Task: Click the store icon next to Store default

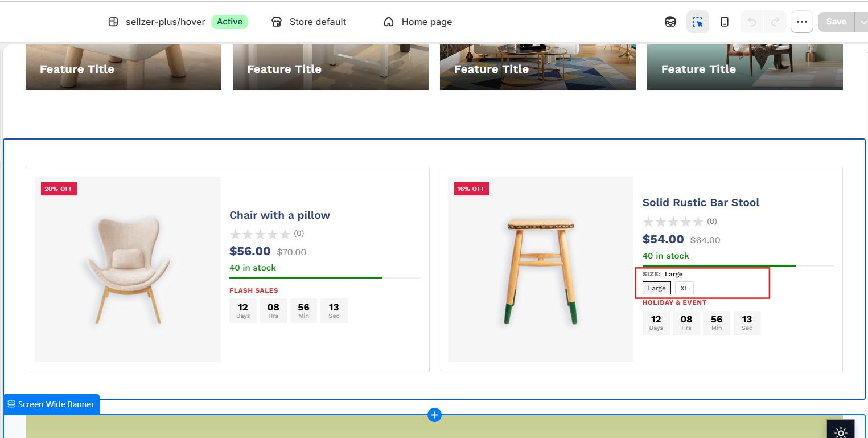Action: click(x=277, y=22)
